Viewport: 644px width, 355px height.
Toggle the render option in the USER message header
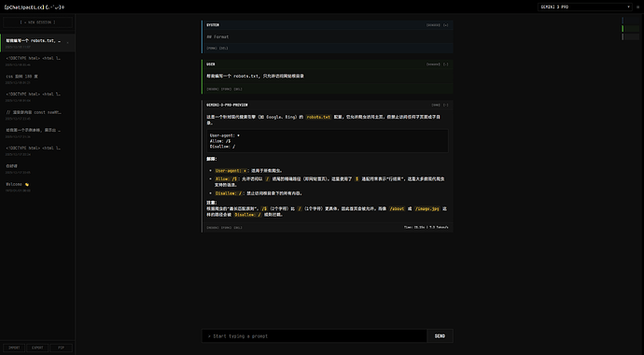[x=433, y=64]
